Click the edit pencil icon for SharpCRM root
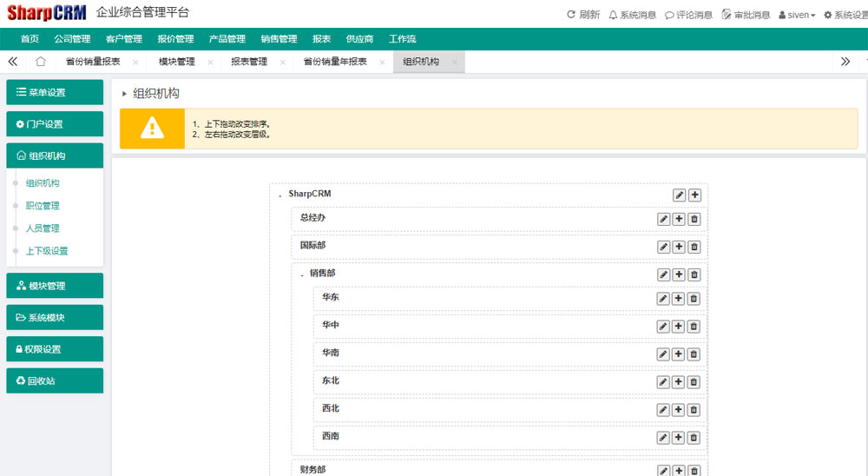Image resolution: width=868 pixels, height=476 pixels. (x=680, y=195)
